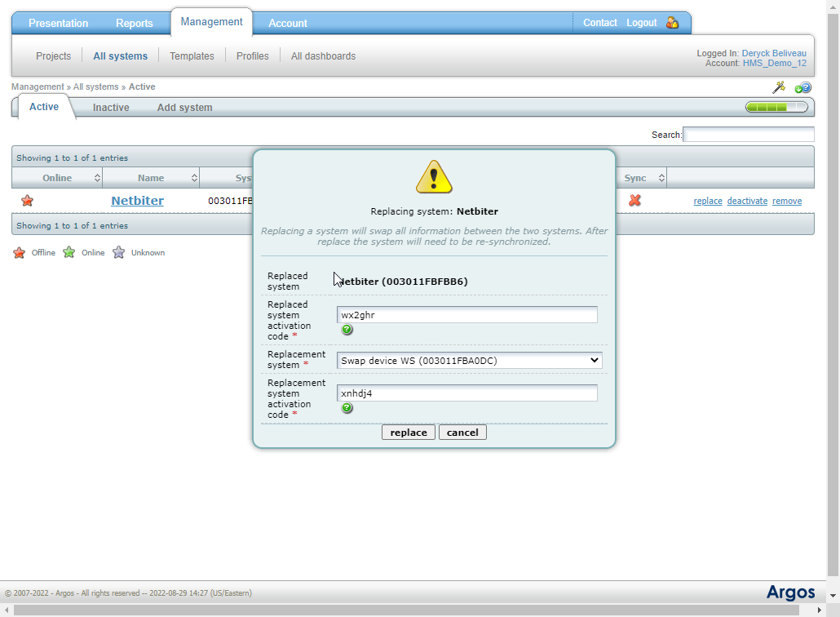
Task: Click the remove link in Netbiter row
Action: (x=787, y=201)
